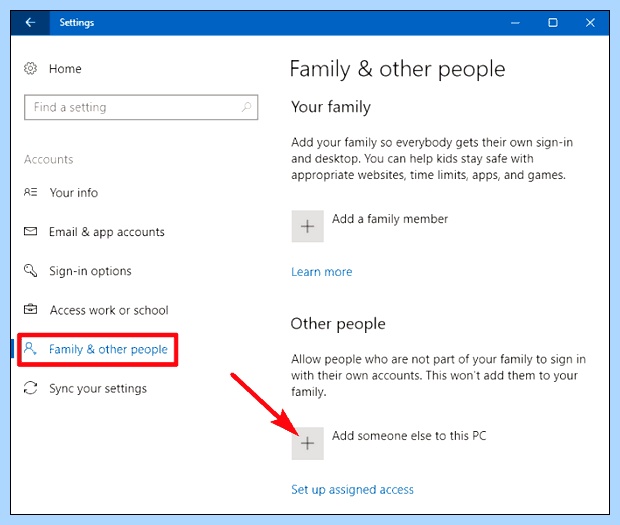Maximize the Settings window
The image size is (620, 525).
tap(553, 23)
